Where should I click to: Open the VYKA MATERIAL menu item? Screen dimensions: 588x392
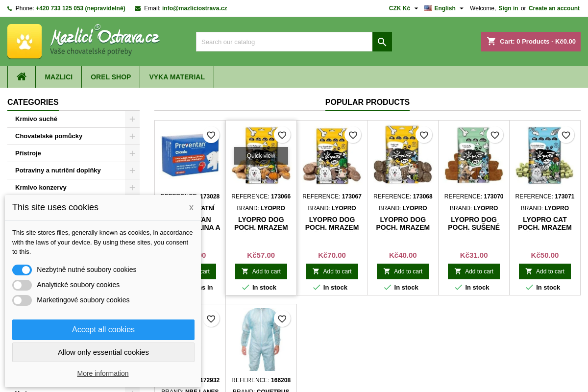pyautogui.click(x=177, y=77)
